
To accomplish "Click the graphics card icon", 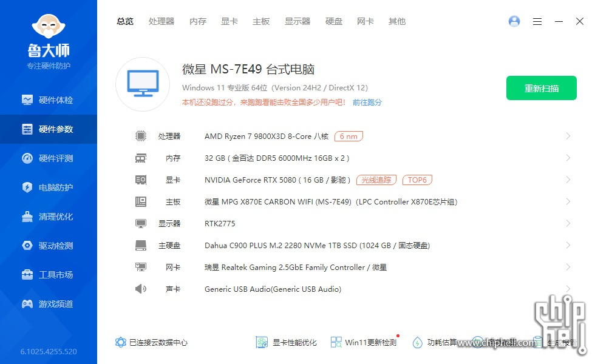I will pyautogui.click(x=141, y=180).
